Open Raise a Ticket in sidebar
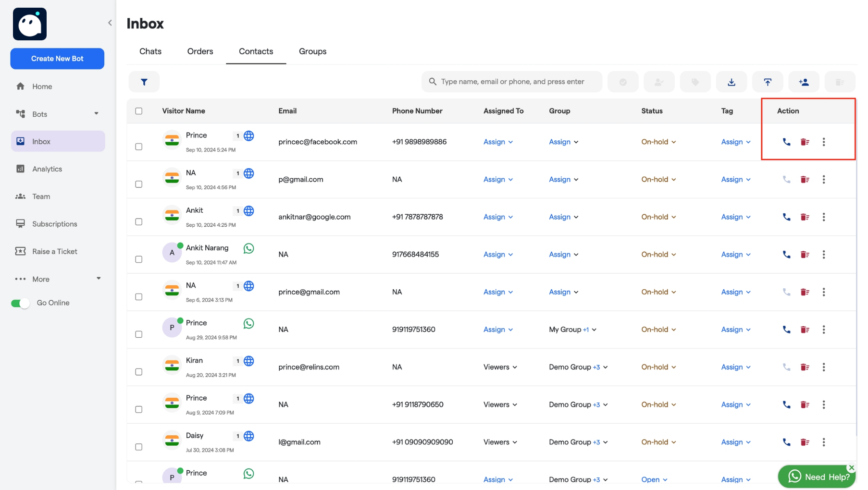The height and width of the screenshot is (490, 868). pyautogui.click(x=55, y=251)
